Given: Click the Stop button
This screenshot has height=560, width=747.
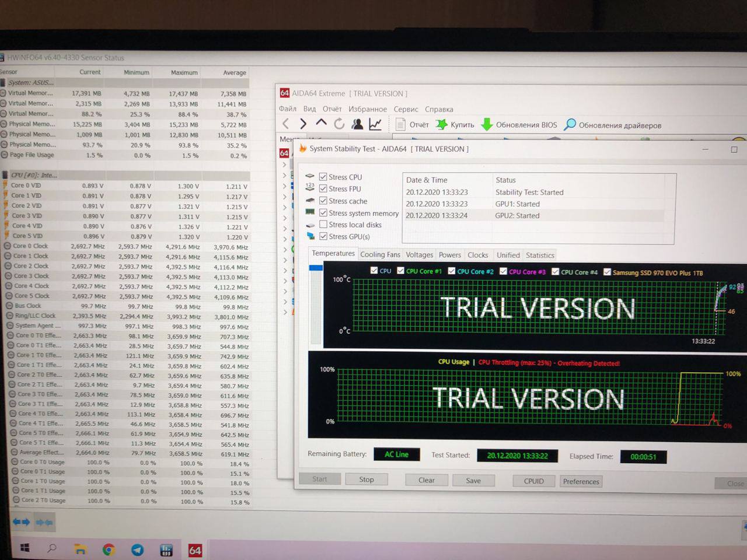Looking at the screenshot, I should pyautogui.click(x=366, y=480).
